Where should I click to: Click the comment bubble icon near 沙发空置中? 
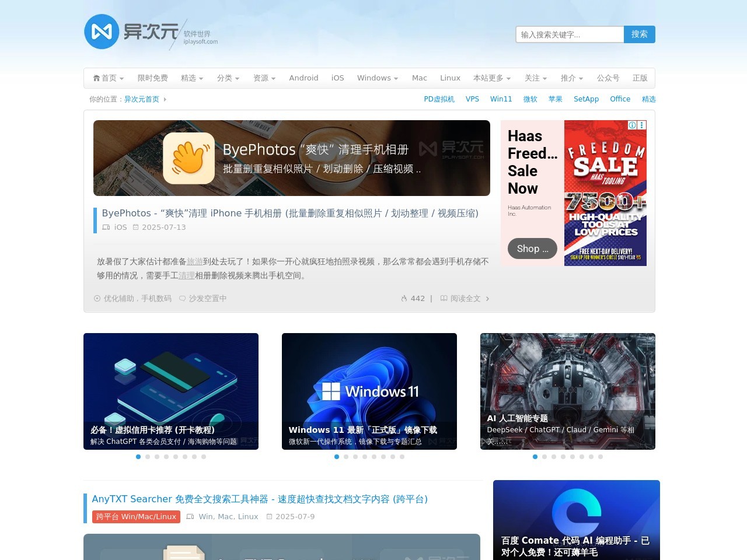tap(183, 298)
